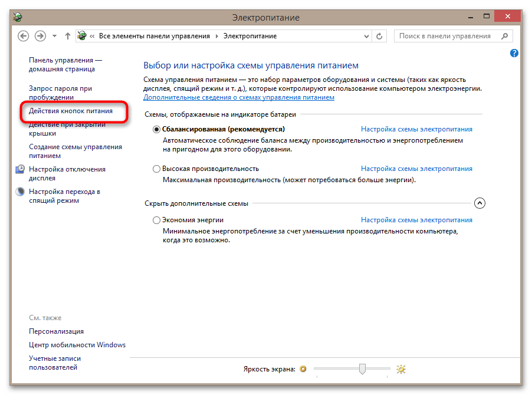Open Центр мобильности Windows
Image resolution: width=532 pixels, height=395 pixels.
pyautogui.click(x=77, y=345)
